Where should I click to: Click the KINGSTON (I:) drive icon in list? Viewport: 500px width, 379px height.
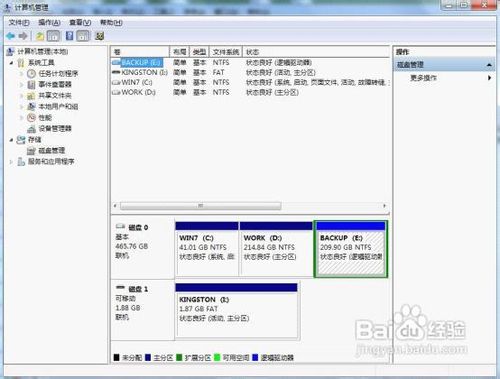[x=116, y=72]
